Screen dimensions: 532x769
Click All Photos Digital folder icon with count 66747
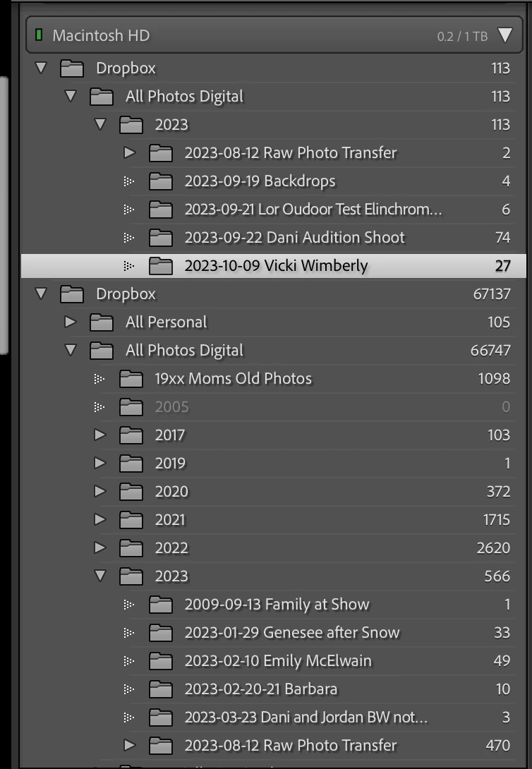click(102, 351)
